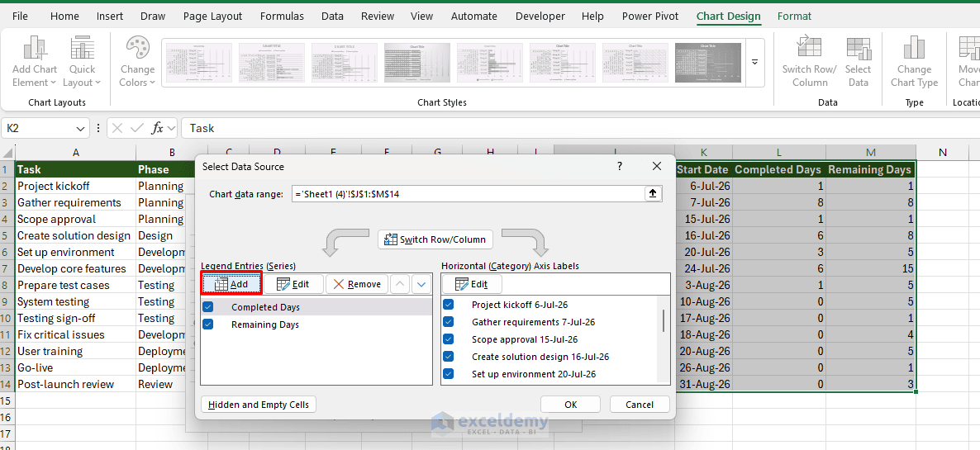980x450 pixels.
Task: Expand the formula bar function dropdown
Action: (x=171, y=128)
